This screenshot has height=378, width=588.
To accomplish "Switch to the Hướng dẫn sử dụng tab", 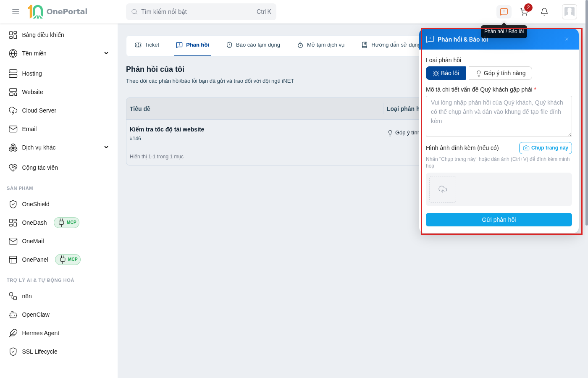I will click(391, 45).
